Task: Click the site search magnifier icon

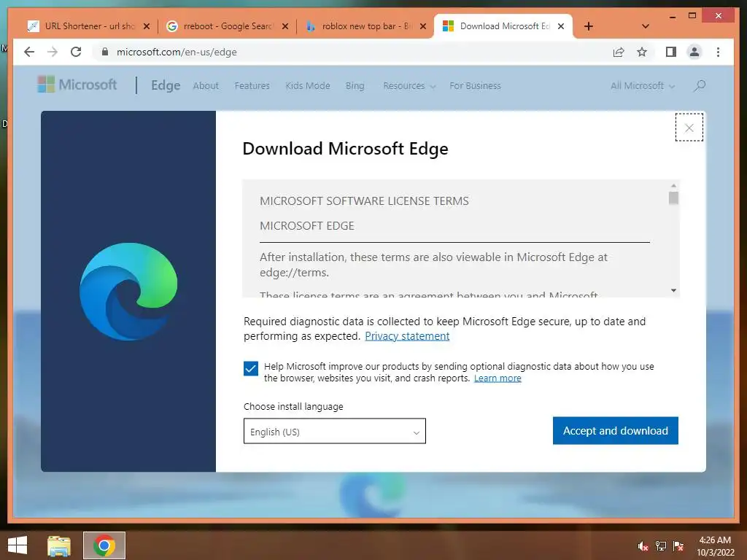Action: coord(700,86)
